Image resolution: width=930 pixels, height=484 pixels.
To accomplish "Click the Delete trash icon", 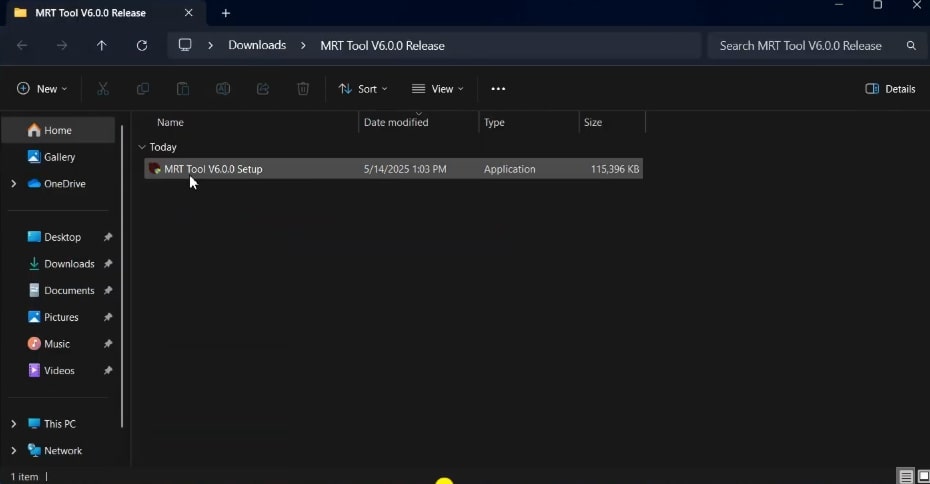I will 303,89.
